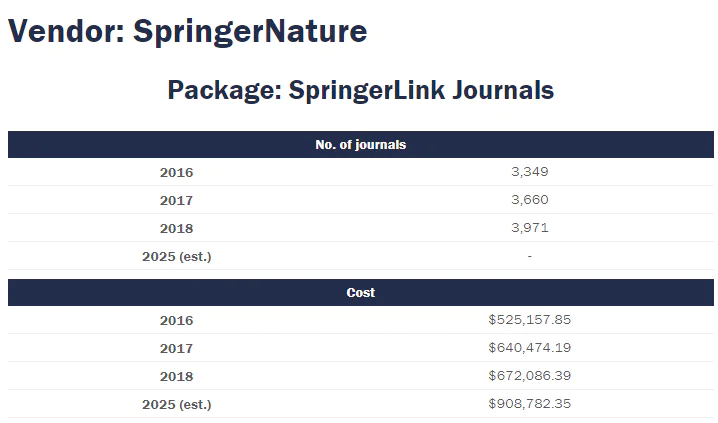Select 2017 label in Cost table
The width and height of the screenshot is (718, 423).
pos(176,348)
